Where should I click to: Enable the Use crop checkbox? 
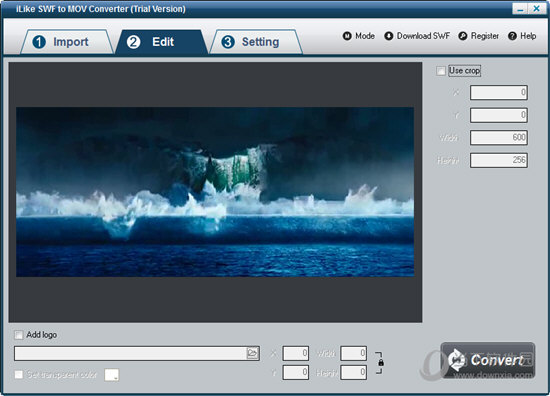click(441, 71)
